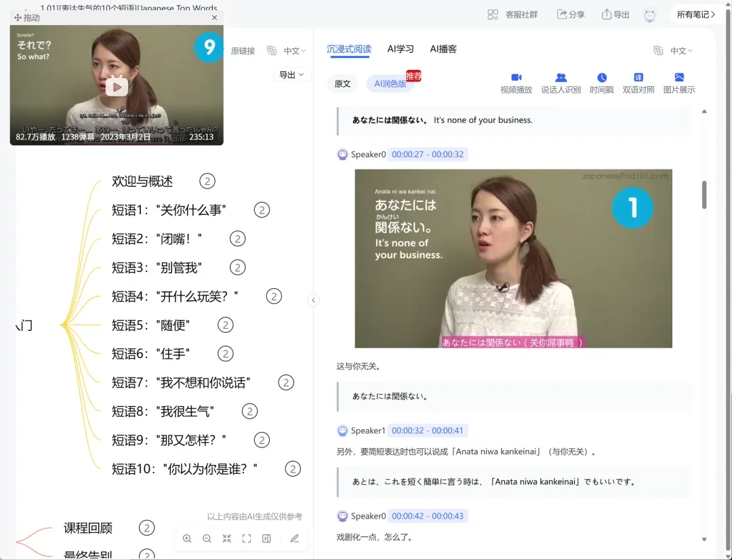Expand 短语9 那又怎样 node count
The image size is (732, 560).
[262, 441]
